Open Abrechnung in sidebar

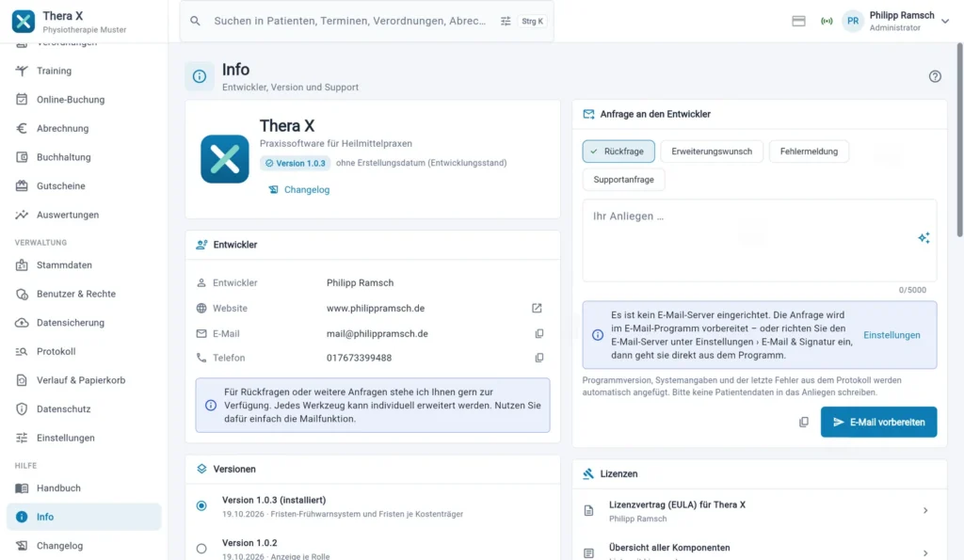pos(84,129)
